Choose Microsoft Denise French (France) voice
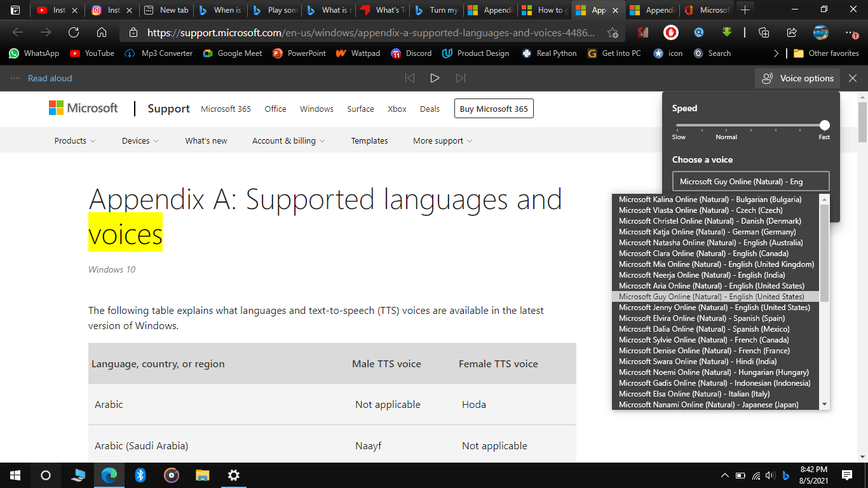The width and height of the screenshot is (868, 488). click(715, 350)
